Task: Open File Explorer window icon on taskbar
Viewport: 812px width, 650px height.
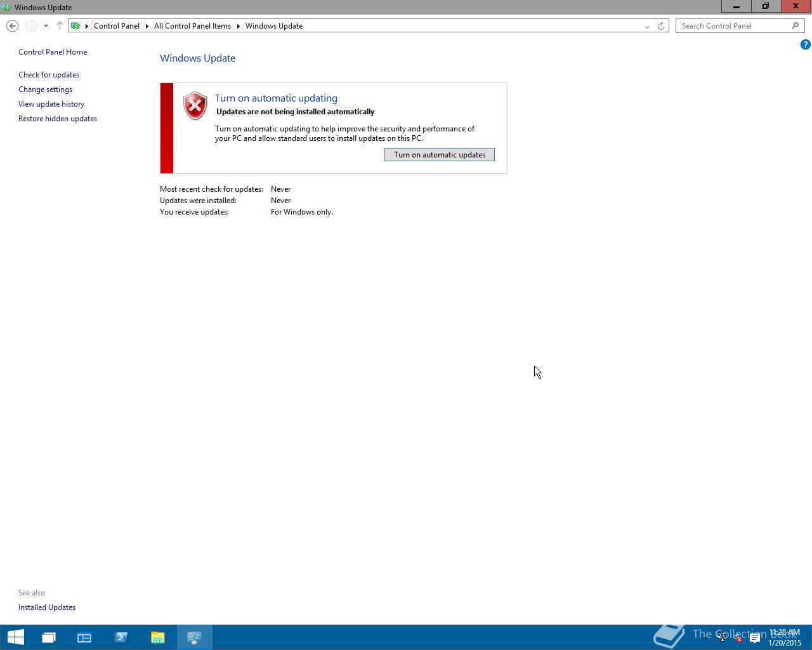Action: click(x=49, y=637)
